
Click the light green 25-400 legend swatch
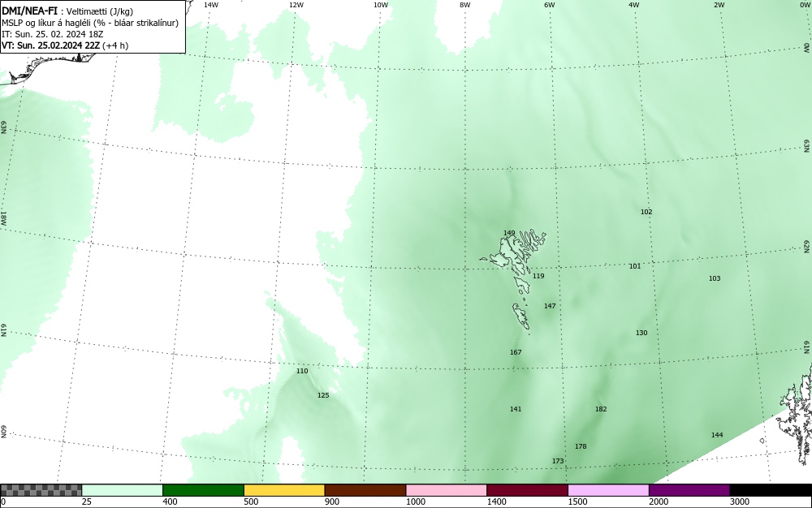point(123,490)
